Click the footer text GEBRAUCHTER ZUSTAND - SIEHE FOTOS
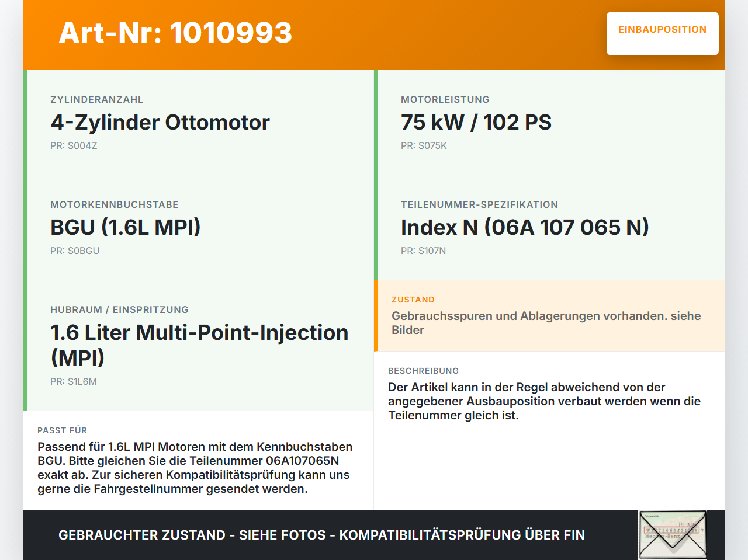Screen dimensions: 748x560 click(192, 535)
